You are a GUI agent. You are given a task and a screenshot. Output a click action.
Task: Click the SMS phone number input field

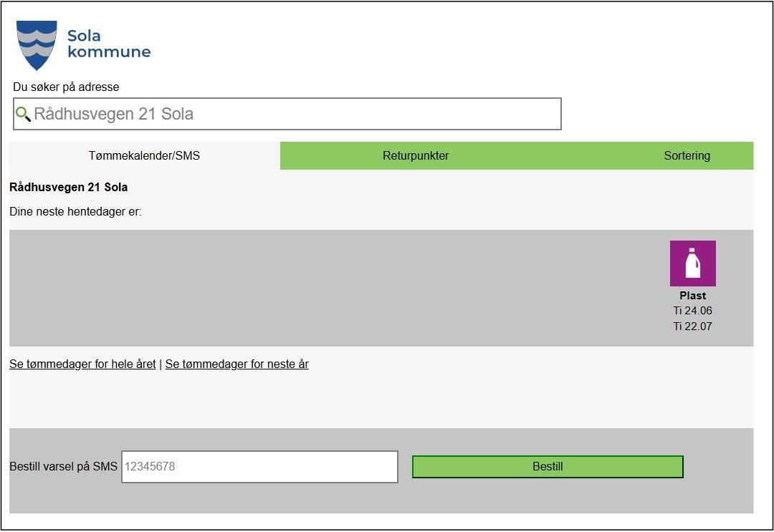tap(259, 467)
